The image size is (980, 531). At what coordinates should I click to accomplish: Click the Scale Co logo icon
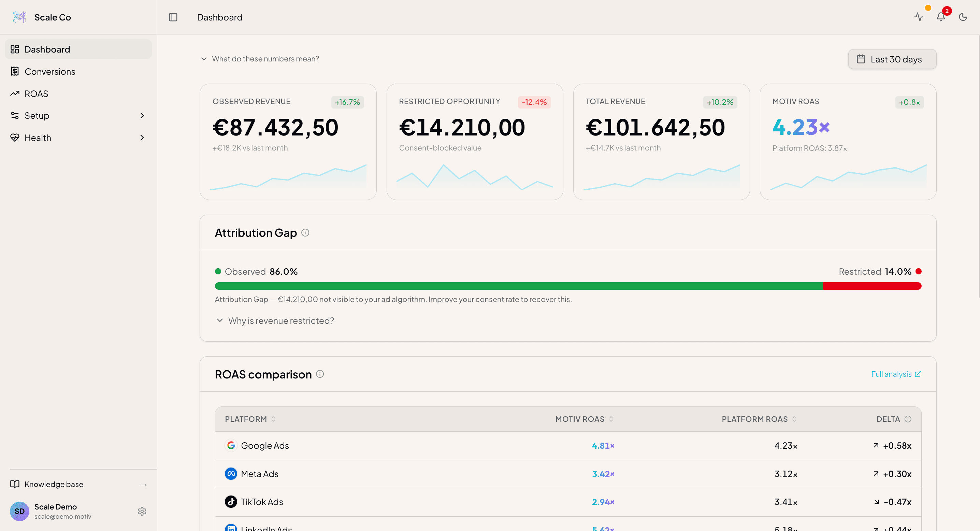point(19,17)
